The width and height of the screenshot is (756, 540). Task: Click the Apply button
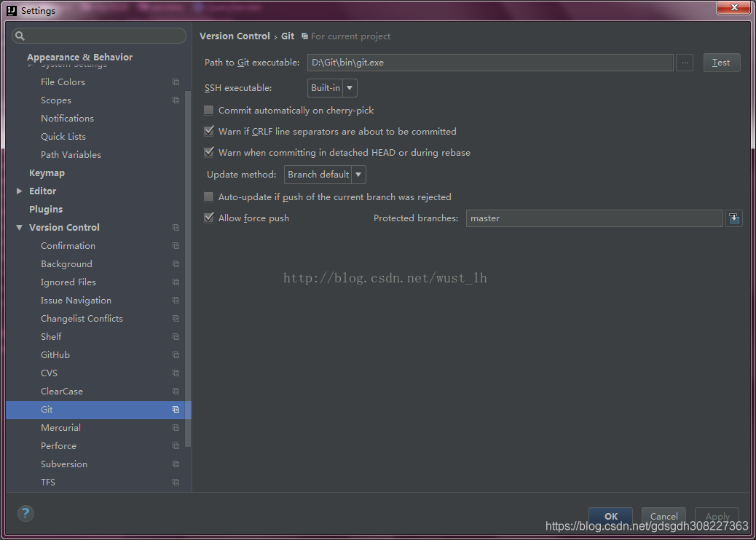717,516
